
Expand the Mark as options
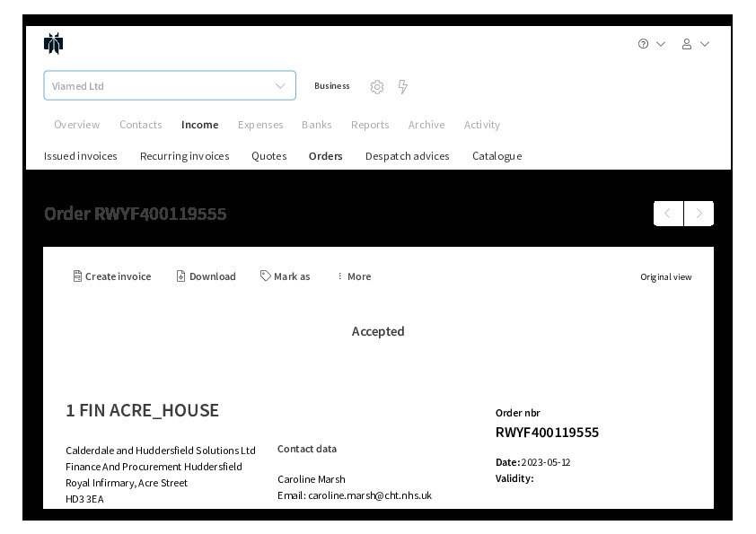coord(285,276)
